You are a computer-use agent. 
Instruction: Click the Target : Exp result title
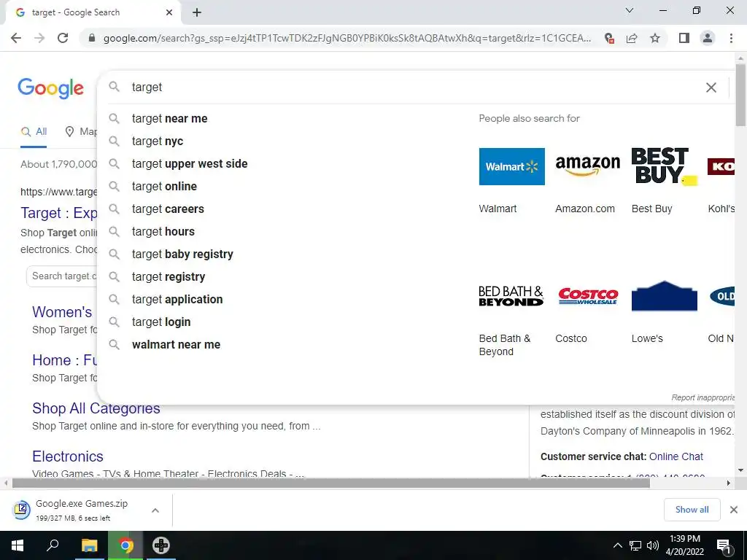58,213
